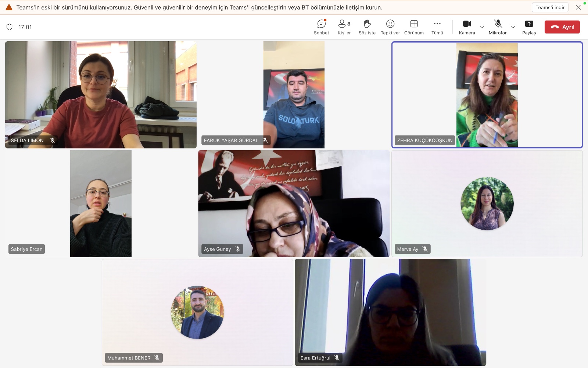
Task: Unmute the Mikrofon
Action: 498,27
